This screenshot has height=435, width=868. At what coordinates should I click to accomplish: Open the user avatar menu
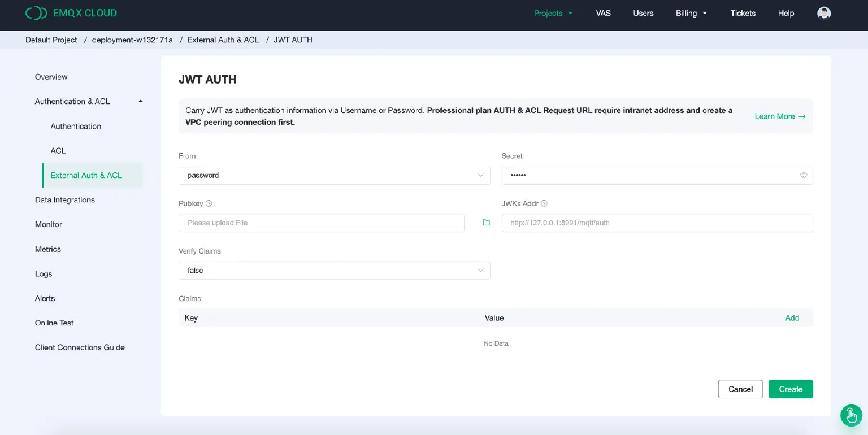pyautogui.click(x=824, y=12)
